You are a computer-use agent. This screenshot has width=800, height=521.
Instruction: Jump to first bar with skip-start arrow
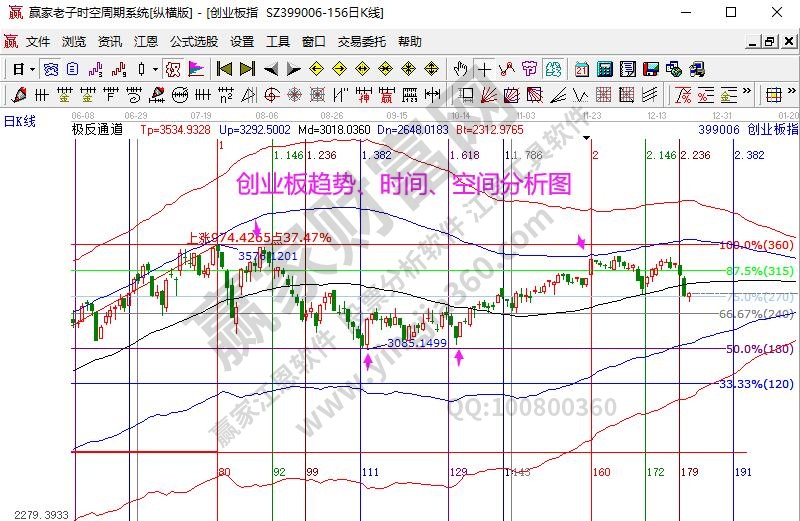click(x=224, y=69)
